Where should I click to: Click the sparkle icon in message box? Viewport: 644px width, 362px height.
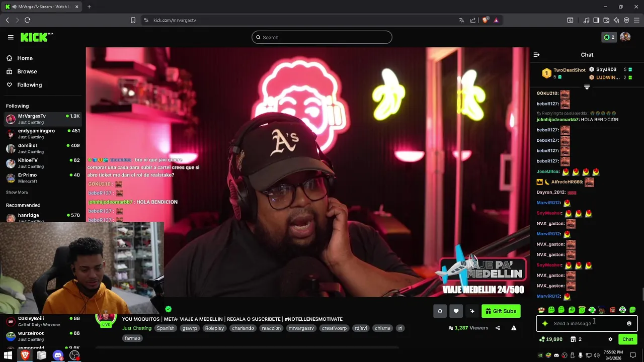[545, 323]
